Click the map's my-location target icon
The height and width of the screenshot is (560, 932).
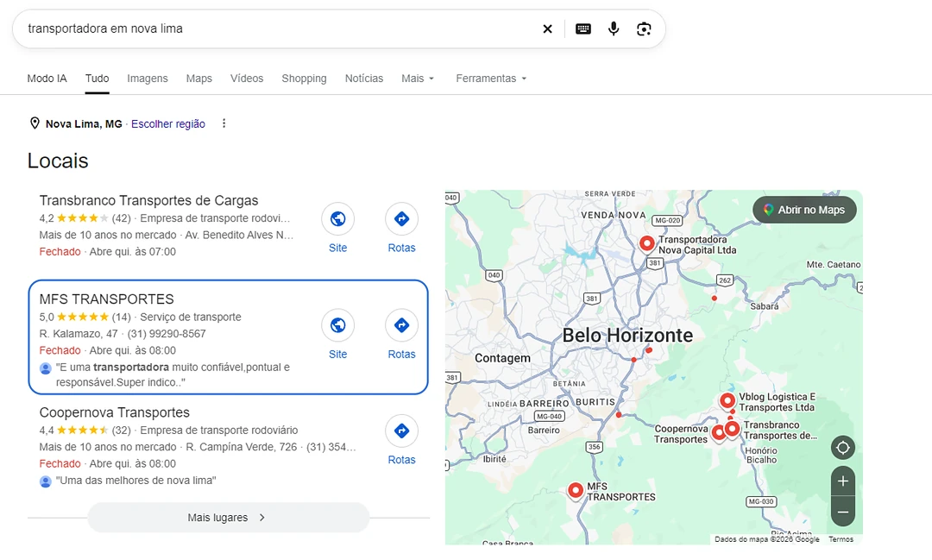coord(843,448)
